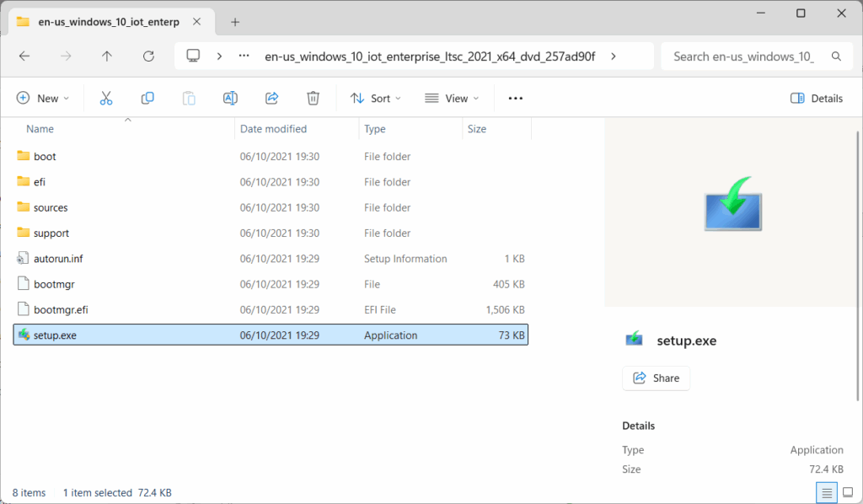863x504 pixels.
Task: Toggle the Details pane button
Action: tap(817, 99)
